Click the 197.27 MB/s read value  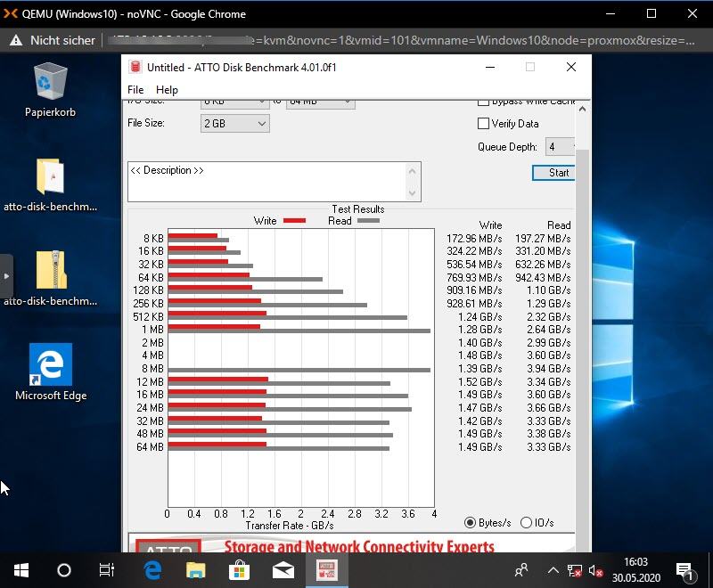point(543,239)
